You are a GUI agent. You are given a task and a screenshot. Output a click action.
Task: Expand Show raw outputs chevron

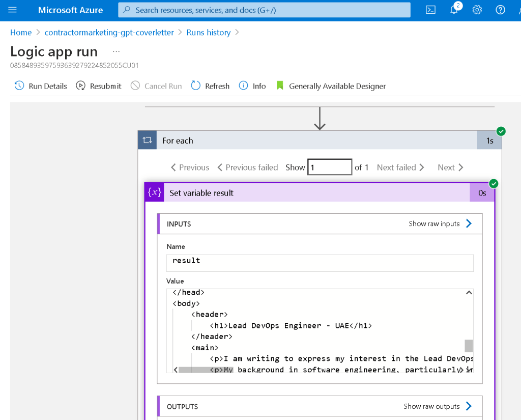click(469, 406)
